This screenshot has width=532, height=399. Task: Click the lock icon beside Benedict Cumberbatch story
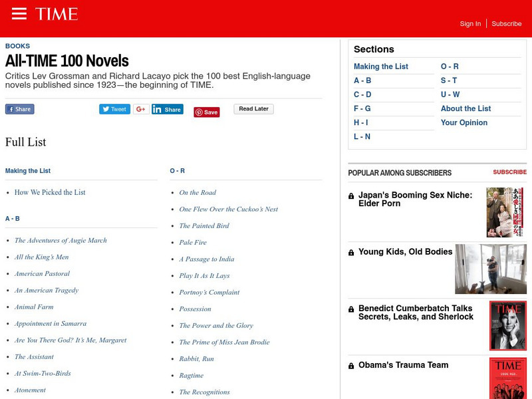pyautogui.click(x=351, y=309)
